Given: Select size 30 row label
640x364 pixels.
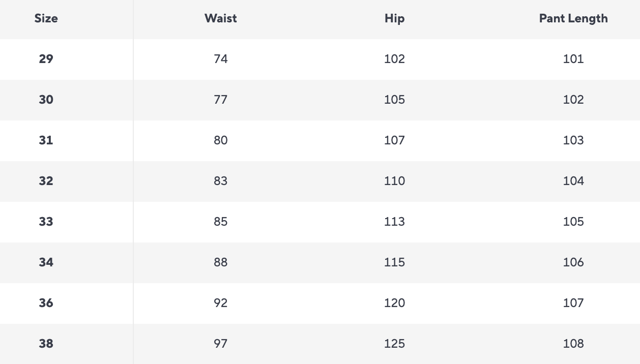Looking at the screenshot, I should pos(46,100).
